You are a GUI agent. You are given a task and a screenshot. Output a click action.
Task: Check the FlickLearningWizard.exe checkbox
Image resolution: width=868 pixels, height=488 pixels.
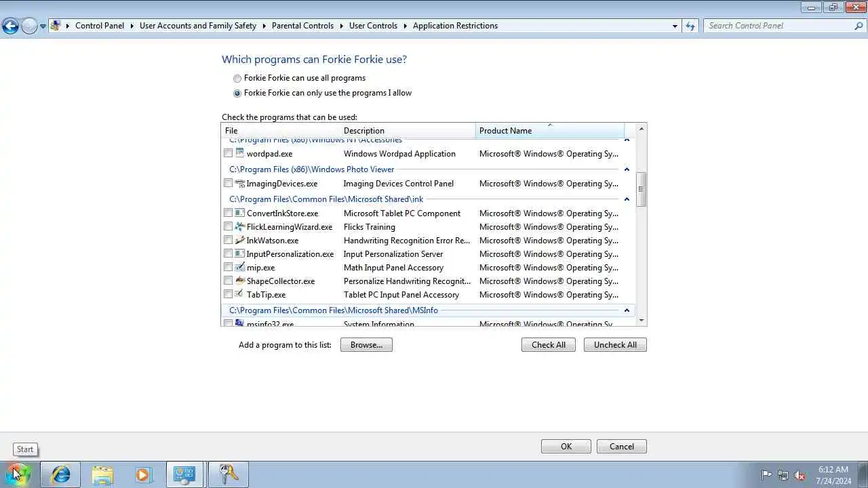point(229,226)
